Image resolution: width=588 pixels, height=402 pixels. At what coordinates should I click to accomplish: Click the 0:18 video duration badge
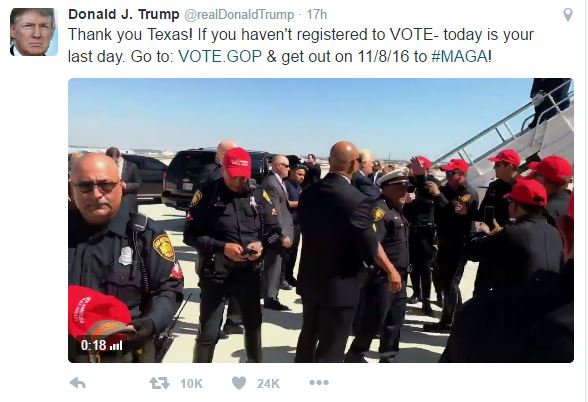pos(94,345)
